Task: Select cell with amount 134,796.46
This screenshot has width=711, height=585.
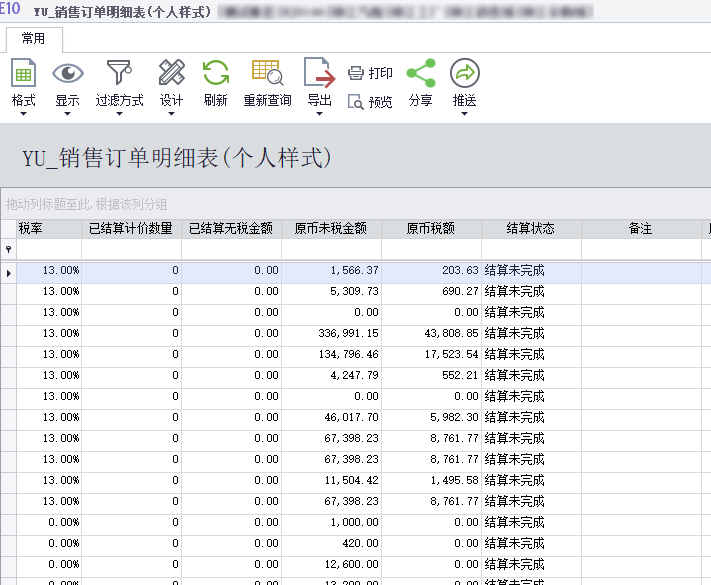Action: click(x=331, y=355)
